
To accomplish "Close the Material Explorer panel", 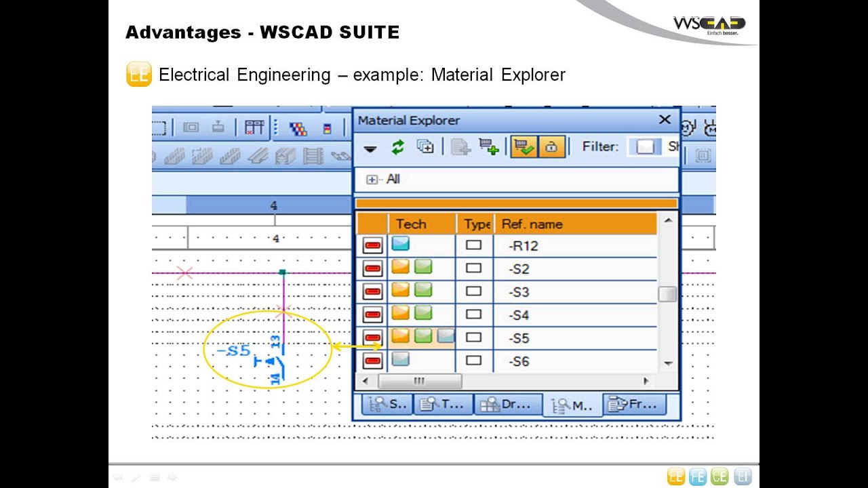I will 665,120.
